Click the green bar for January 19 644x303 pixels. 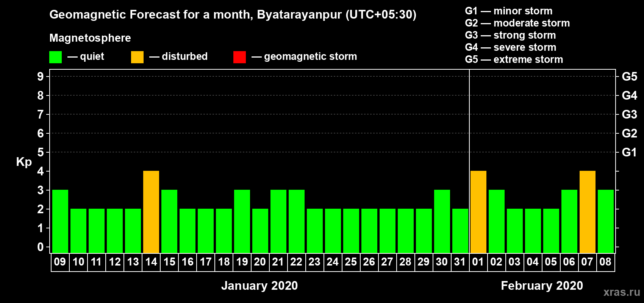(242, 222)
